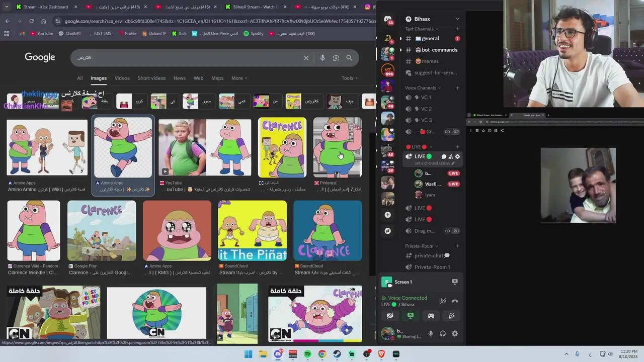Open the Windows Start menu
Screen dimensions: 644x362
pos(248,354)
